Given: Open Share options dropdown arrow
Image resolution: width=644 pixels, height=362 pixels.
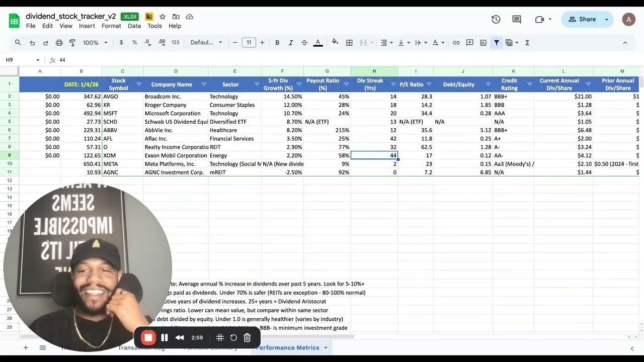Looking at the screenshot, I should (607, 19).
